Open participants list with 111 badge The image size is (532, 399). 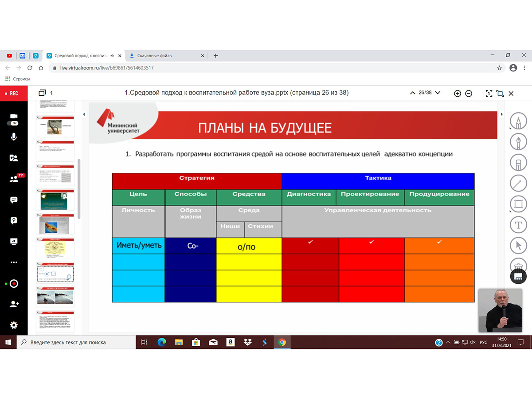[x=14, y=179]
